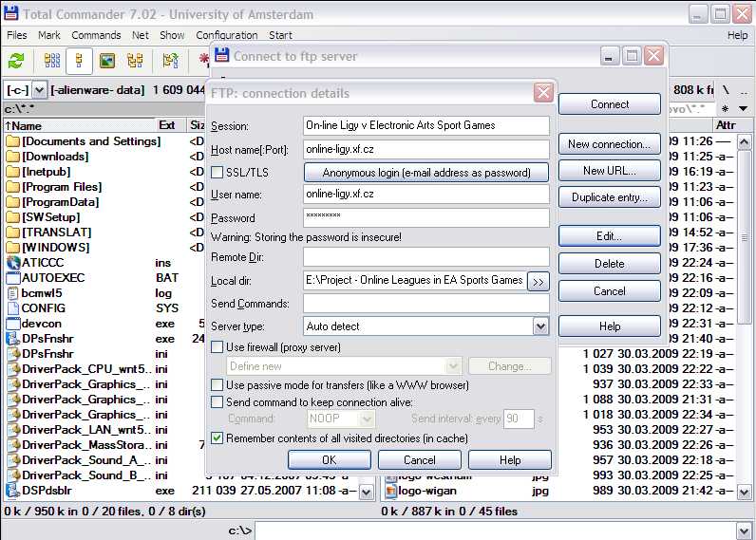Select the Documents and Settings folder icon
Screen dimensions: 756x540
[x=12, y=141]
